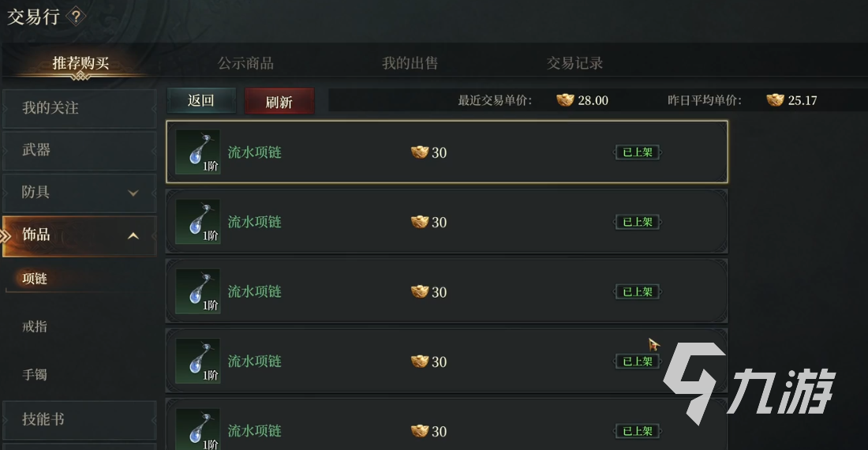The image size is (868, 450).
Task: Switch to 公示商品 tab
Action: 245,63
